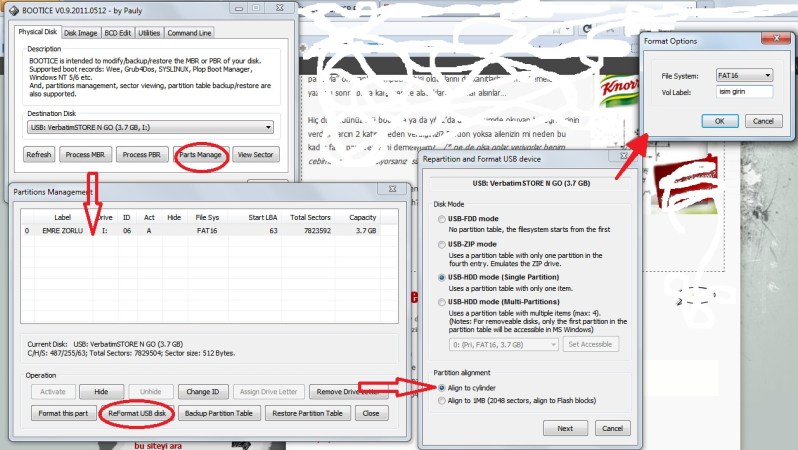Select Align to 1MB option

[x=442, y=401]
